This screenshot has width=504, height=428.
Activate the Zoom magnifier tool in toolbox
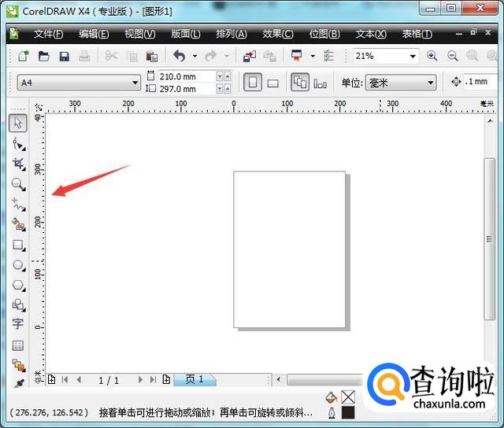tap(18, 184)
